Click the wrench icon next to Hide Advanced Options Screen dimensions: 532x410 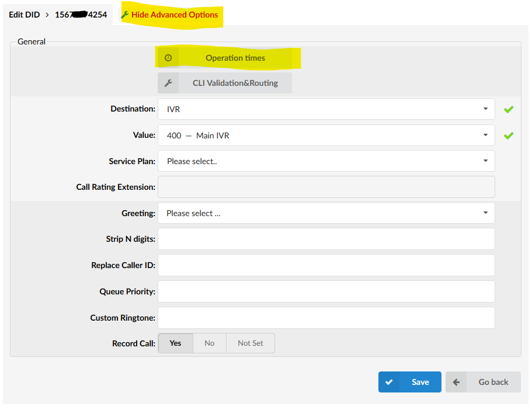coord(124,15)
